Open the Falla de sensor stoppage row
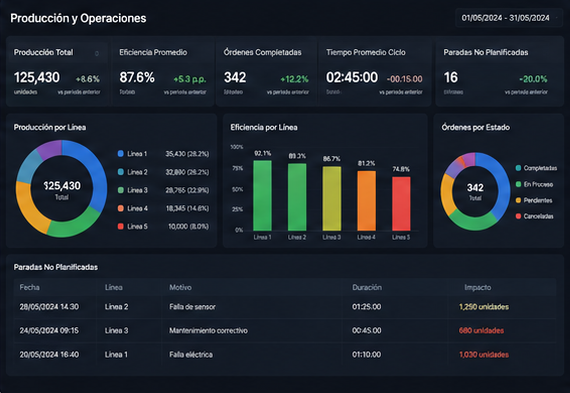The height and width of the screenshot is (393, 570). click(285, 307)
